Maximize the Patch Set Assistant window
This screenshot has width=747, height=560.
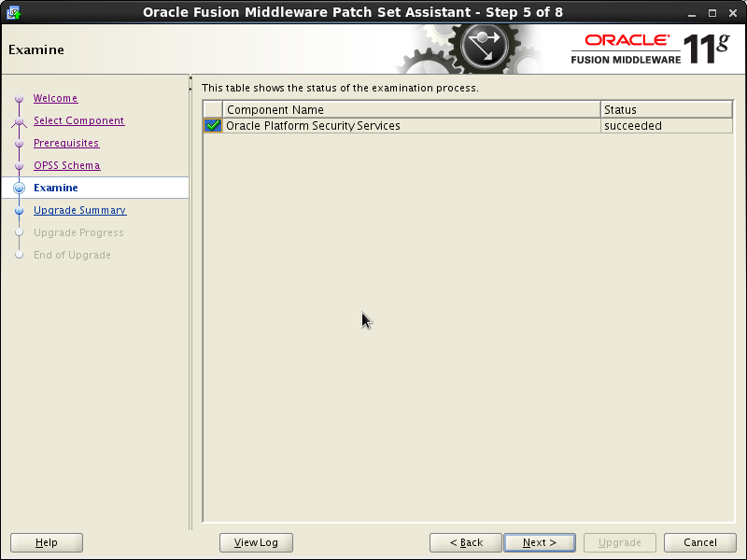(x=712, y=13)
